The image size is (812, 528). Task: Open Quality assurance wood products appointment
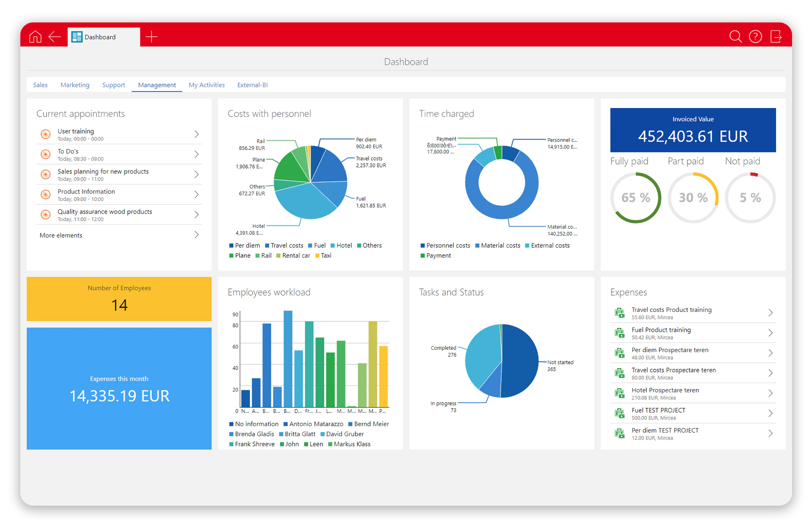point(105,212)
